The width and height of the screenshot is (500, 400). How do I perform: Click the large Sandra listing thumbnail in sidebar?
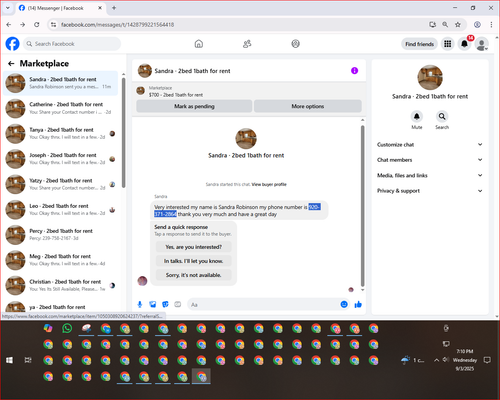[430, 78]
